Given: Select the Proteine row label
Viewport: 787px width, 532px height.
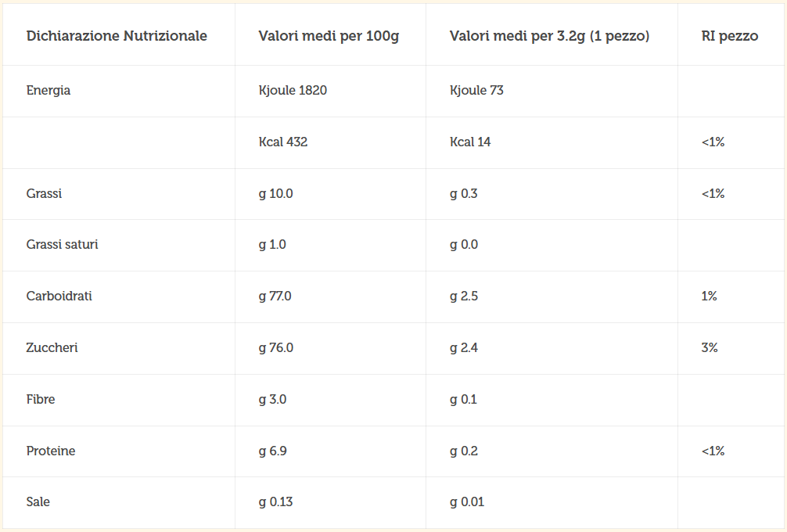Looking at the screenshot, I should [51, 451].
